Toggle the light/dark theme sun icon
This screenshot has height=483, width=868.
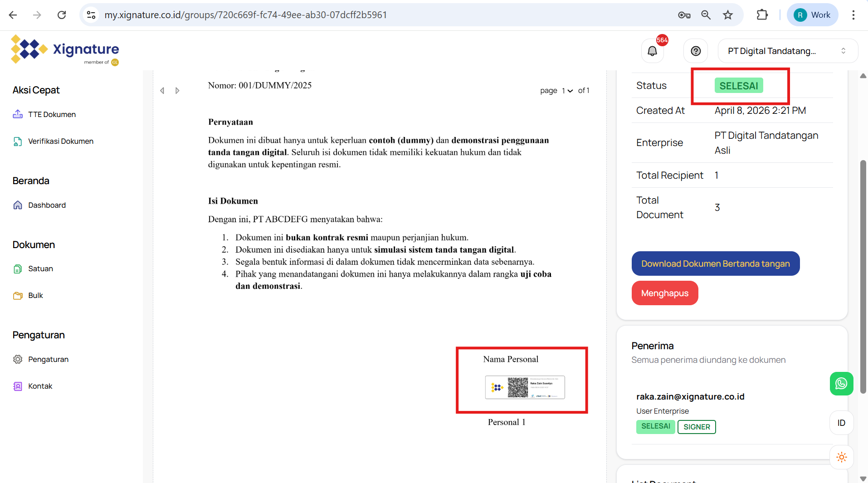point(841,457)
